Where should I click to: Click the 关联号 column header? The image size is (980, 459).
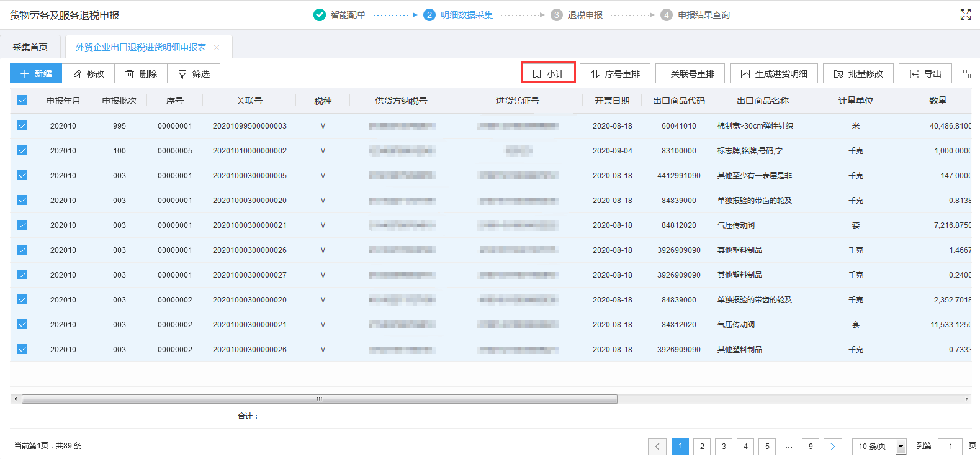249,101
